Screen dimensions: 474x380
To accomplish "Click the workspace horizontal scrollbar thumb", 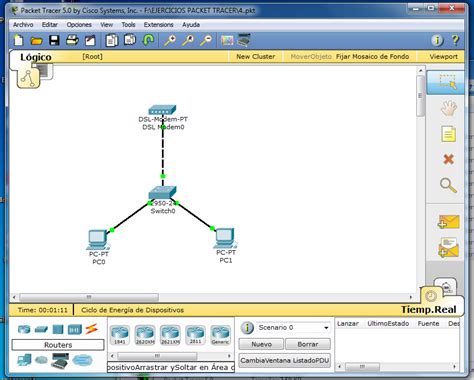I will 89,297.
